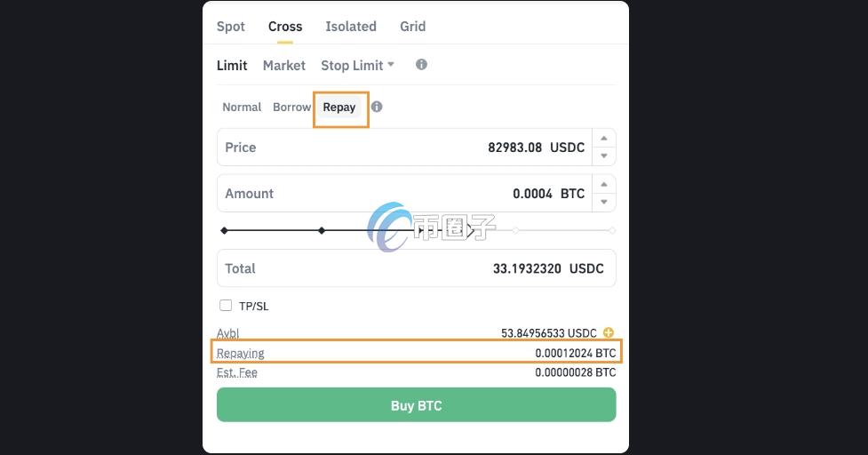The image size is (868, 455).
Task: Enable the TP/SL checkbox
Action: [x=226, y=306]
